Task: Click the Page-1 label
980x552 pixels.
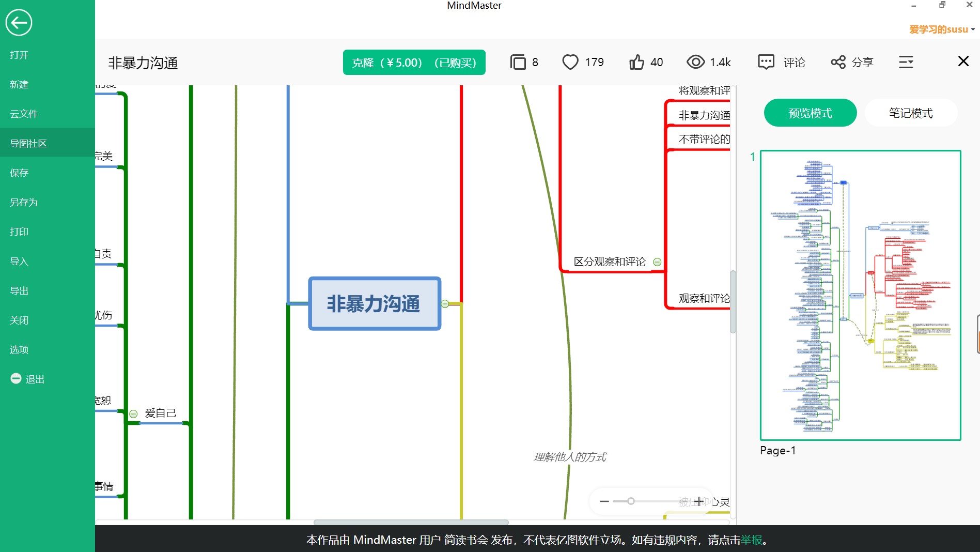Action: pos(777,450)
